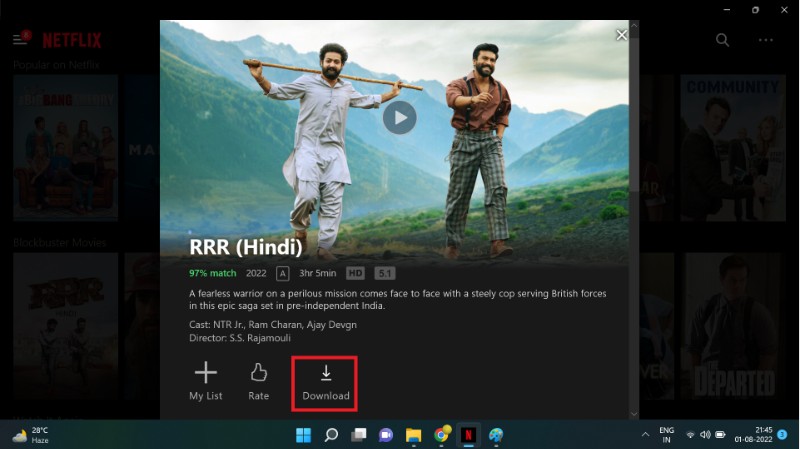Open Windows taskbar search

[x=331, y=435]
